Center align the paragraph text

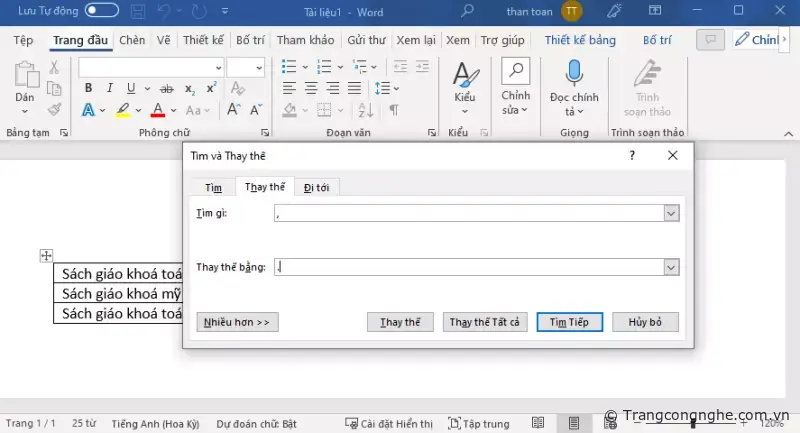[311, 88]
